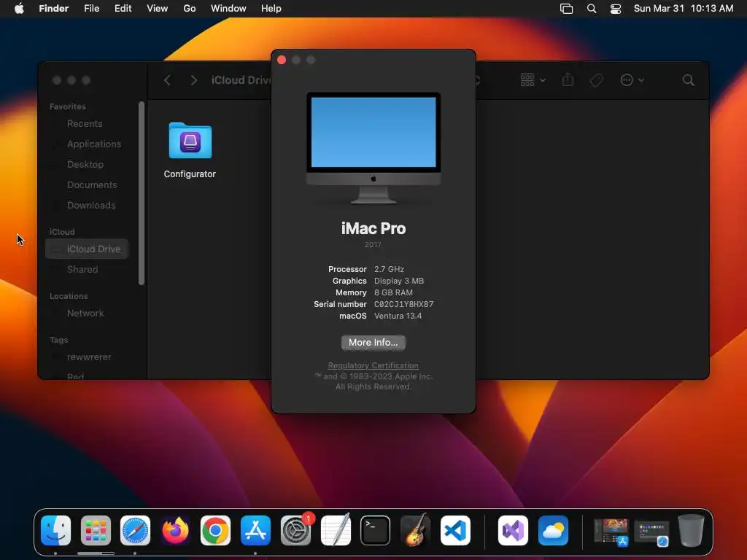Open App Store from the Dock

point(255,530)
